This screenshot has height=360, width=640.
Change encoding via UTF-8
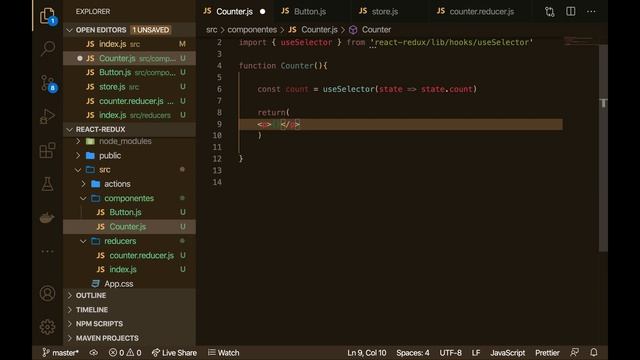tap(451, 353)
